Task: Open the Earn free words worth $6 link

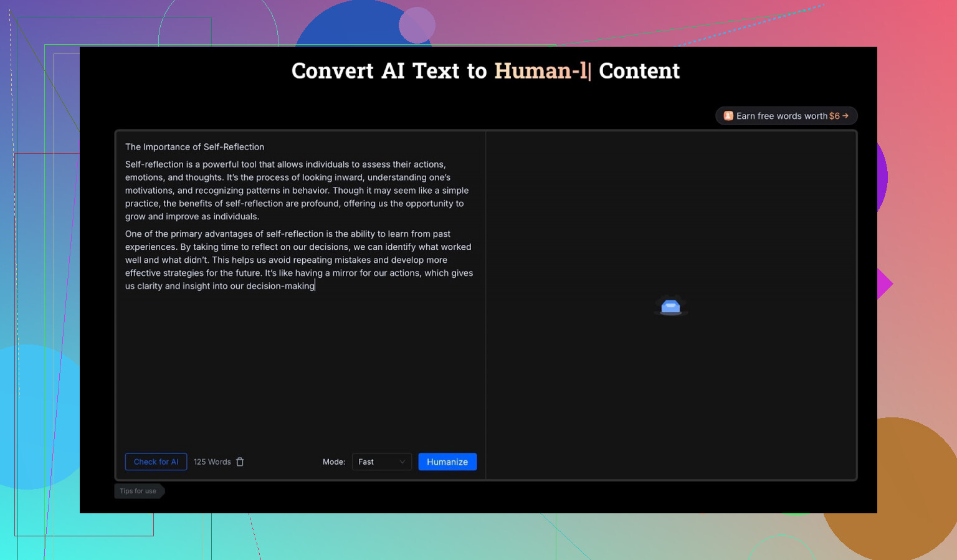Action: 786,116
